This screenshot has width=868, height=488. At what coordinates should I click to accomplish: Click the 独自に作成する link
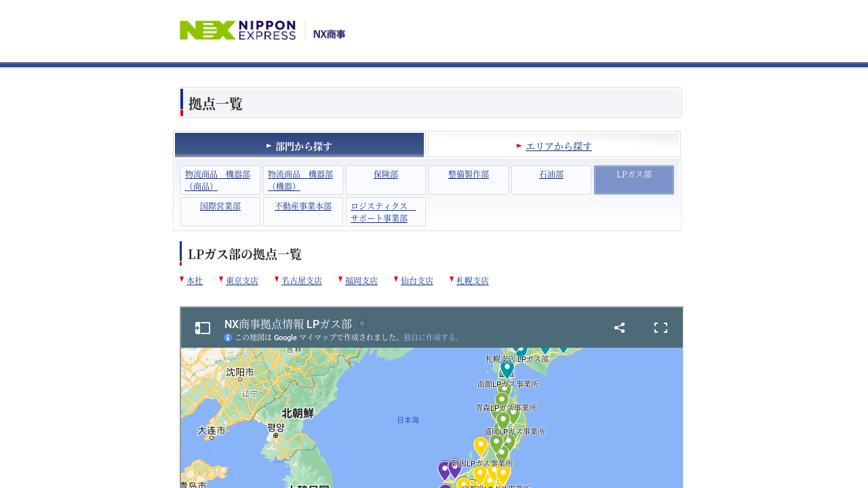(x=431, y=337)
